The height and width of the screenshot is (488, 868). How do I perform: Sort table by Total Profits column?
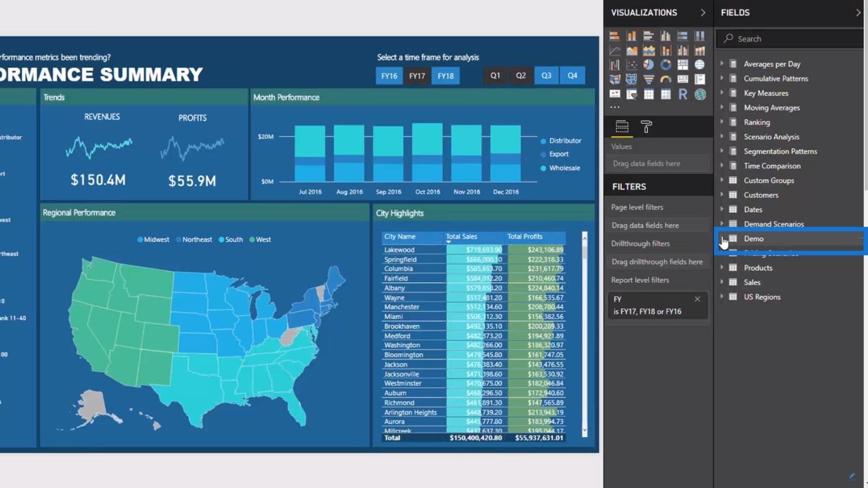coord(524,237)
